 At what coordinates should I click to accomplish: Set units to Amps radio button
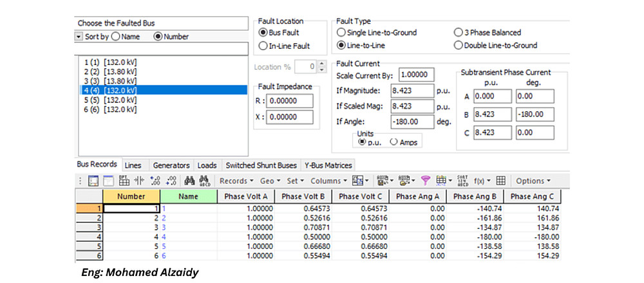(x=393, y=141)
